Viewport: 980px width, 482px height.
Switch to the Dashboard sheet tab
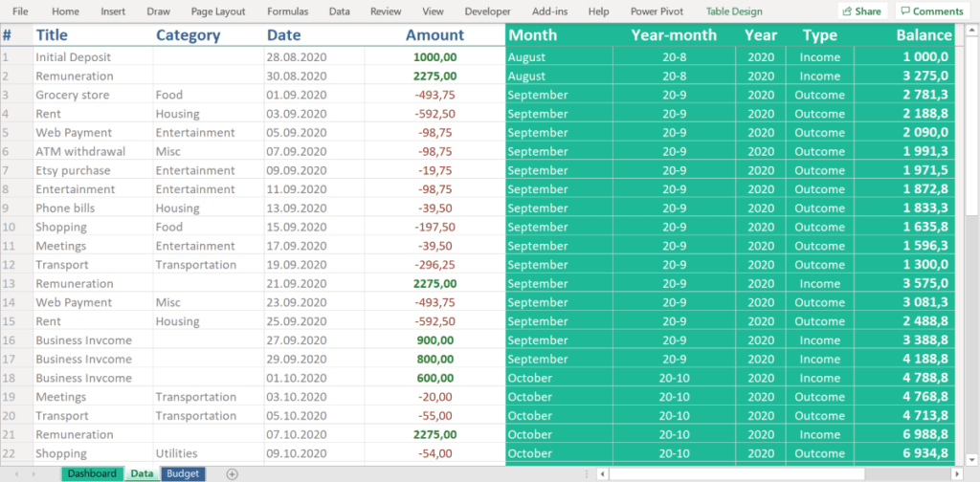pos(92,474)
